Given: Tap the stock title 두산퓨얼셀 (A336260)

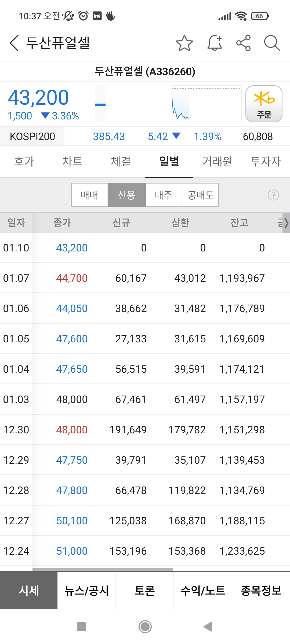Looking at the screenshot, I should (x=145, y=71).
